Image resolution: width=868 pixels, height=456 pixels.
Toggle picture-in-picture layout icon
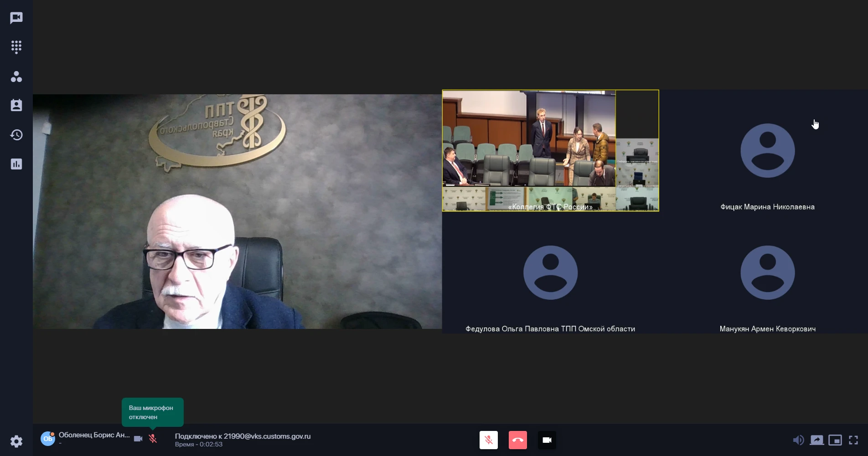(835, 440)
